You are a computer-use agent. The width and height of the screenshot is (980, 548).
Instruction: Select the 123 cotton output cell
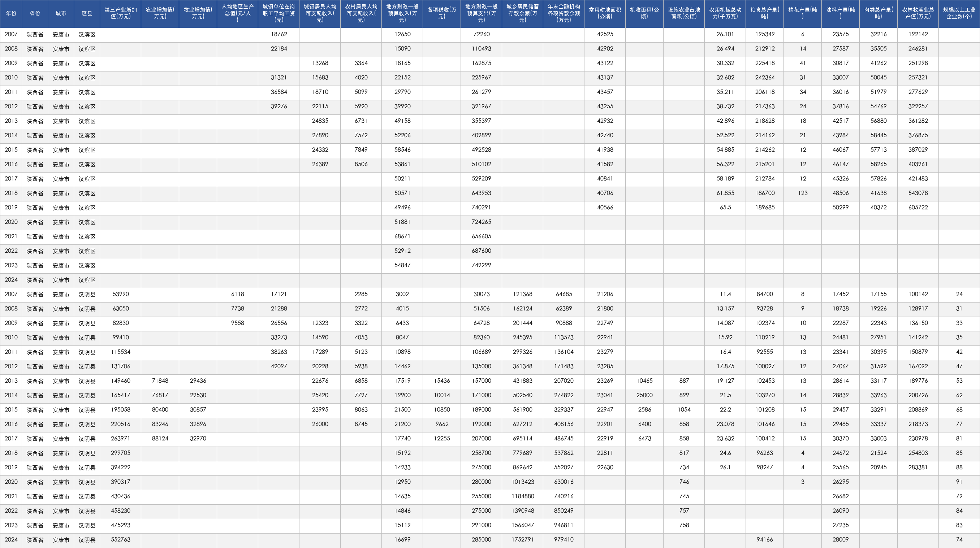[x=803, y=193]
